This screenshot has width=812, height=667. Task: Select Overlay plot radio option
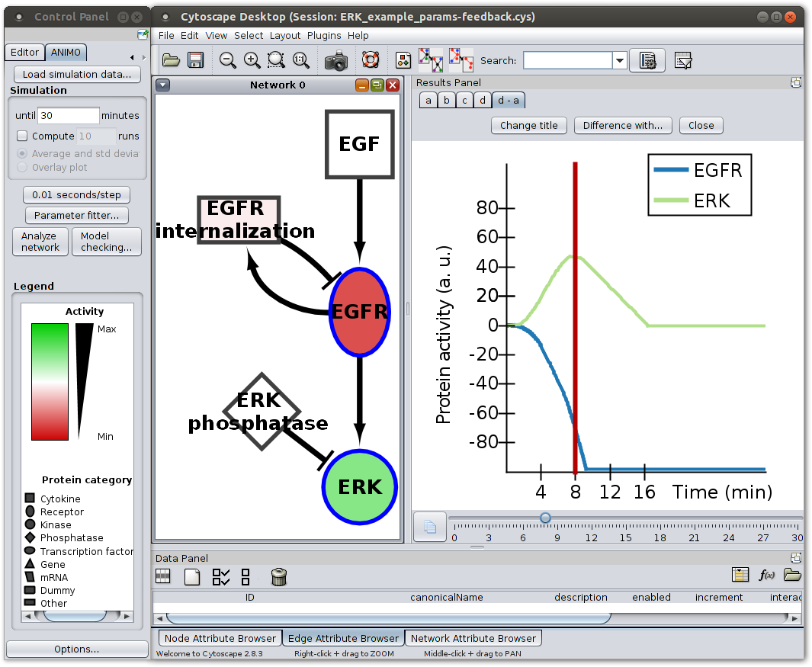coord(22,167)
